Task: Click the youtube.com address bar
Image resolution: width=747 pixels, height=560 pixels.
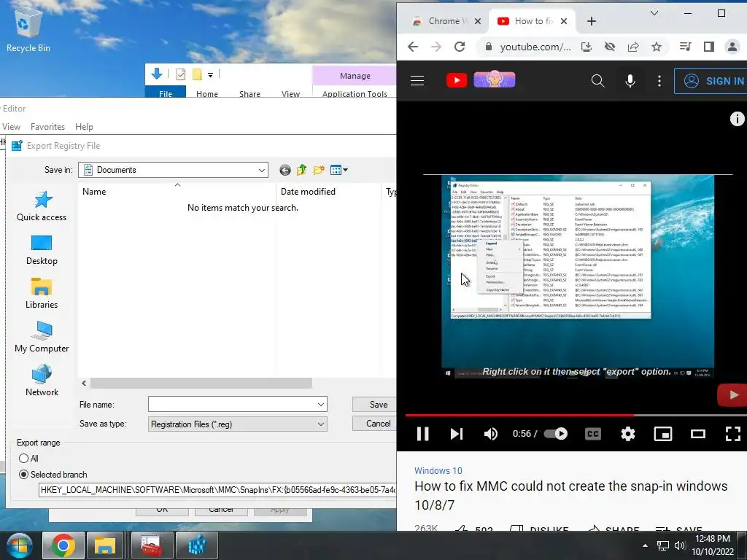Action: (535, 47)
